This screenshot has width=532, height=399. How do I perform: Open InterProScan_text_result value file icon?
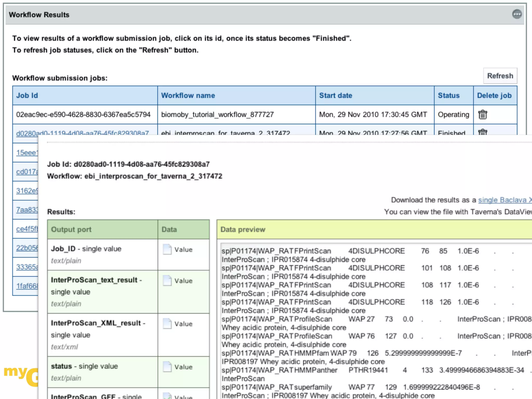pos(167,281)
